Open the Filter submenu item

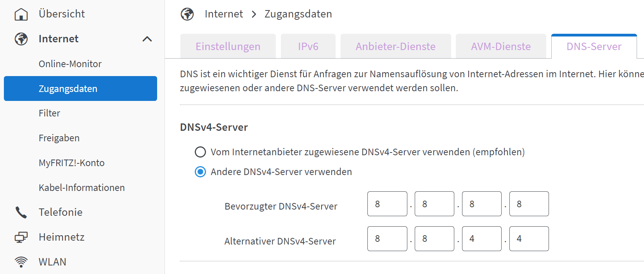[49, 113]
